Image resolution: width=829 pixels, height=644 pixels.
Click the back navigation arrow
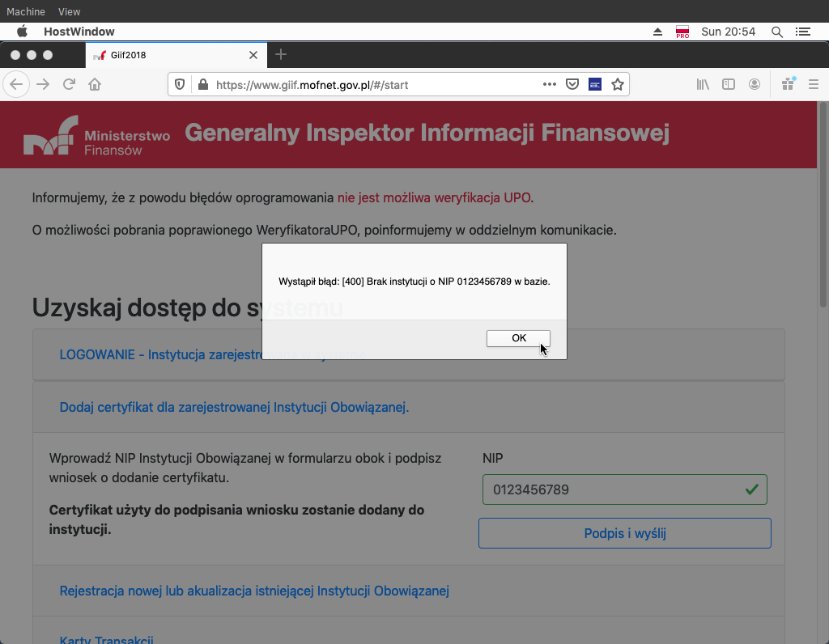(x=17, y=84)
